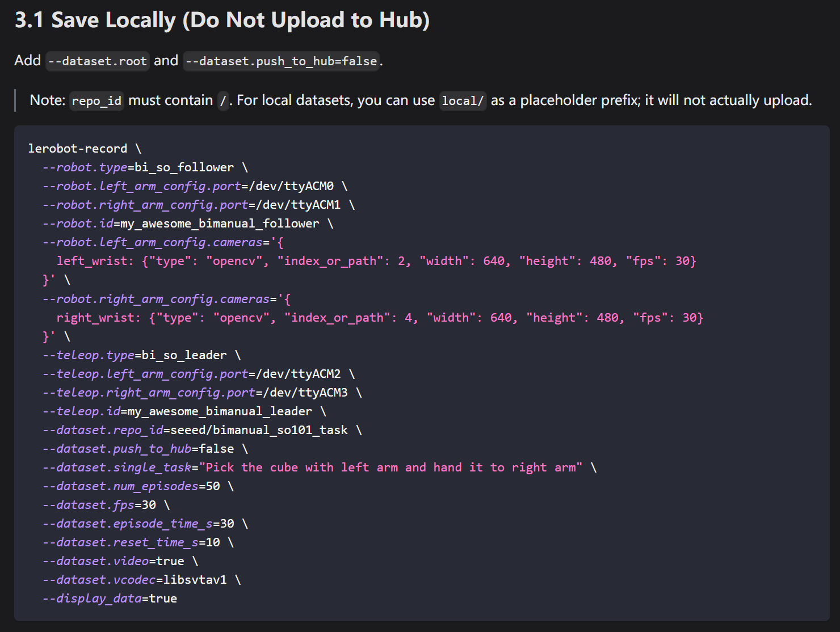Click the "--teleop.type=bi_so_leader" line

142,355
